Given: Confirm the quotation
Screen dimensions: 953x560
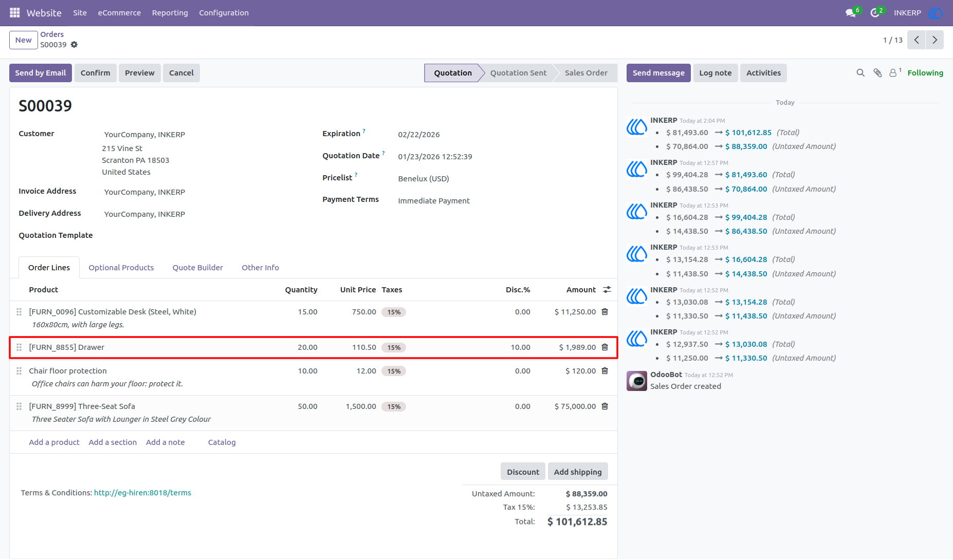Looking at the screenshot, I should tap(96, 73).
